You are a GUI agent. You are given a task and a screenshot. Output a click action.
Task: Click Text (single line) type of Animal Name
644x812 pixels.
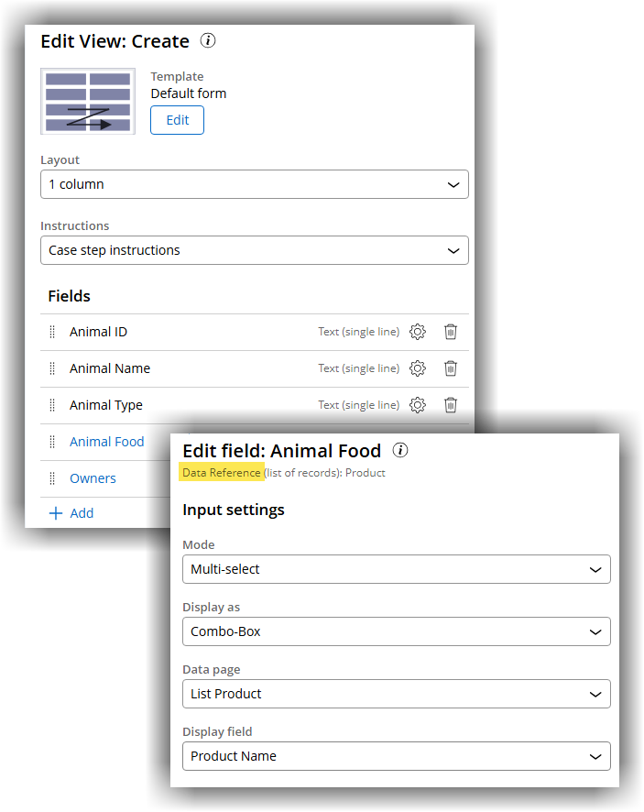click(x=359, y=368)
